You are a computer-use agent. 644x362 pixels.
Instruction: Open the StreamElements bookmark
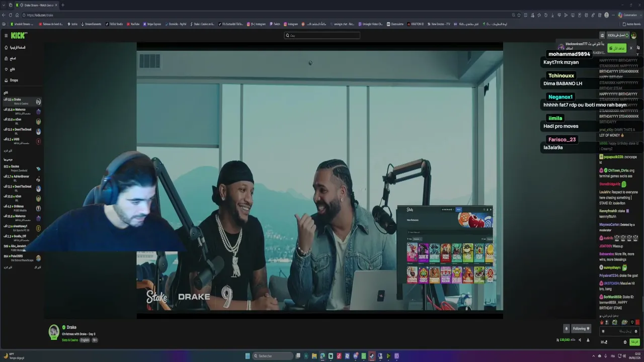tap(91, 24)
